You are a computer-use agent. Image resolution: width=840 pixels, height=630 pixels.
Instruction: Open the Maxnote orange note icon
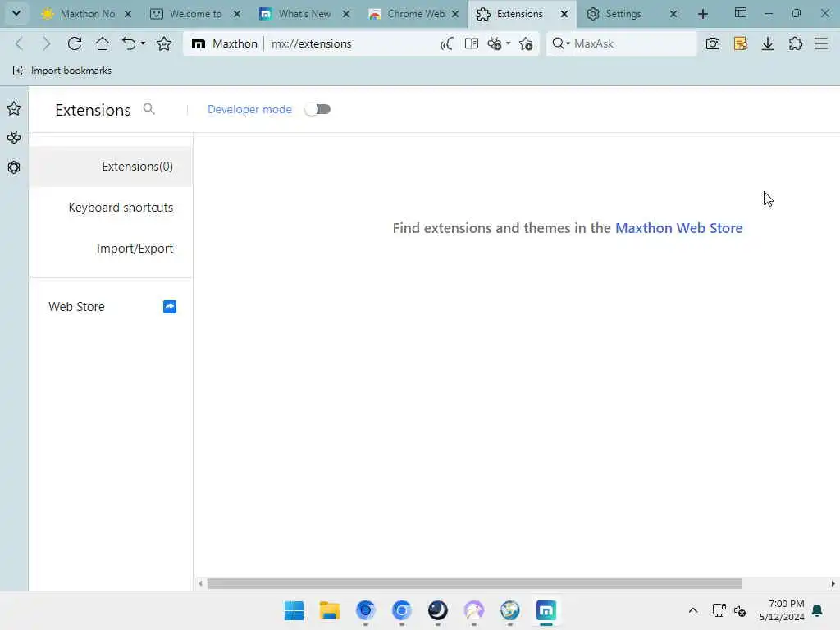(741, 44)
